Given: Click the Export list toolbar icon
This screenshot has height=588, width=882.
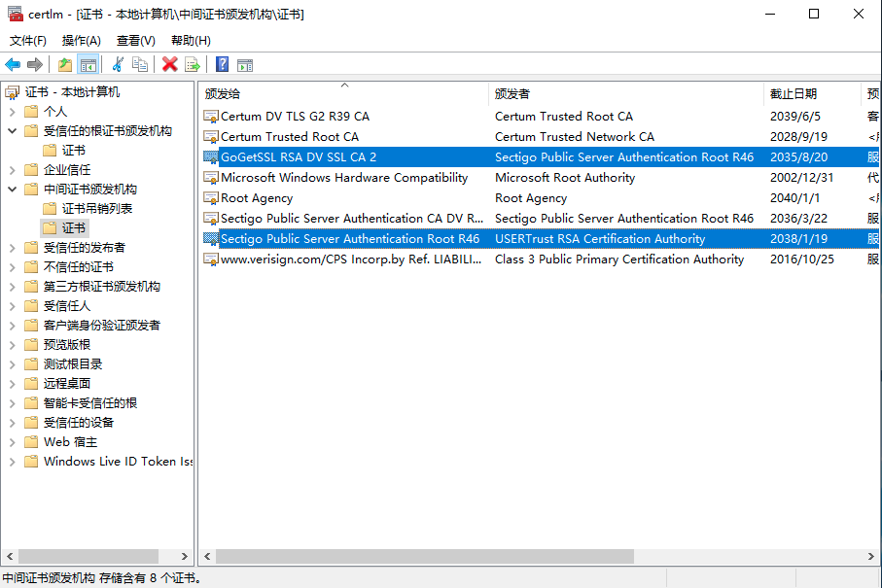Looking at the screenshot, I should click(x=193, y=64).
